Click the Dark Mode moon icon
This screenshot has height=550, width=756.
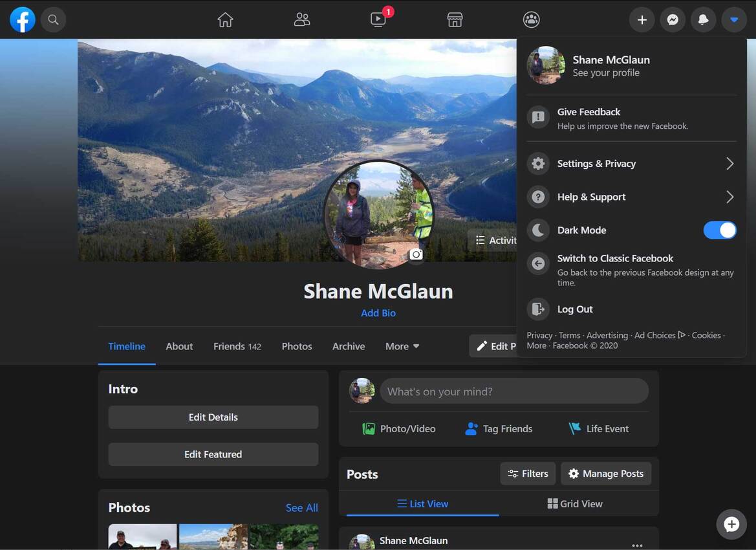(538, 230)
